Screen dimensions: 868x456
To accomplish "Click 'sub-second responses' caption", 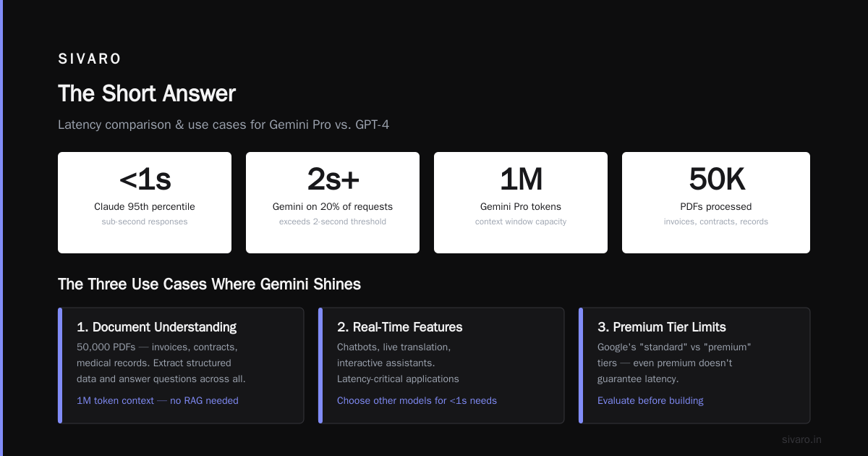I will point(145,221).
